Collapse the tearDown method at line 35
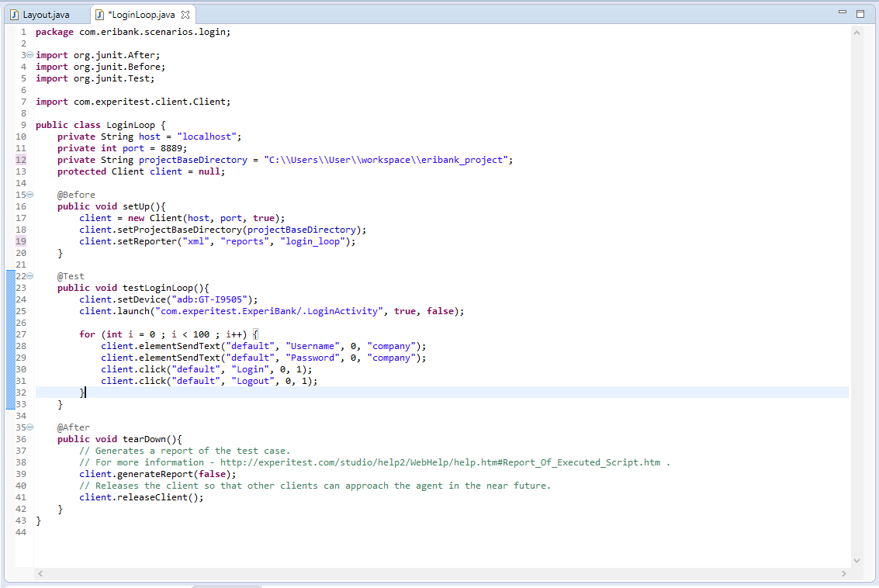The width and height of the screenshot is (879, 588). coord(30,427)
